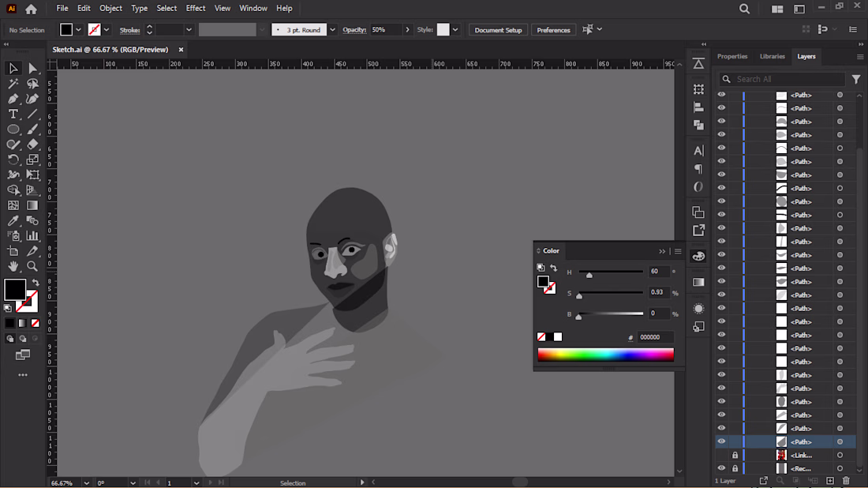
Task: Pick the Paintbrush tool
Action: click(32, 129)
